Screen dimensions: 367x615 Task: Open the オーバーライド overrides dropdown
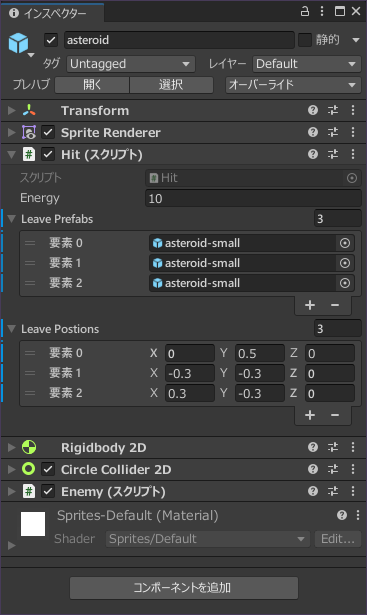tap(293, 85)
